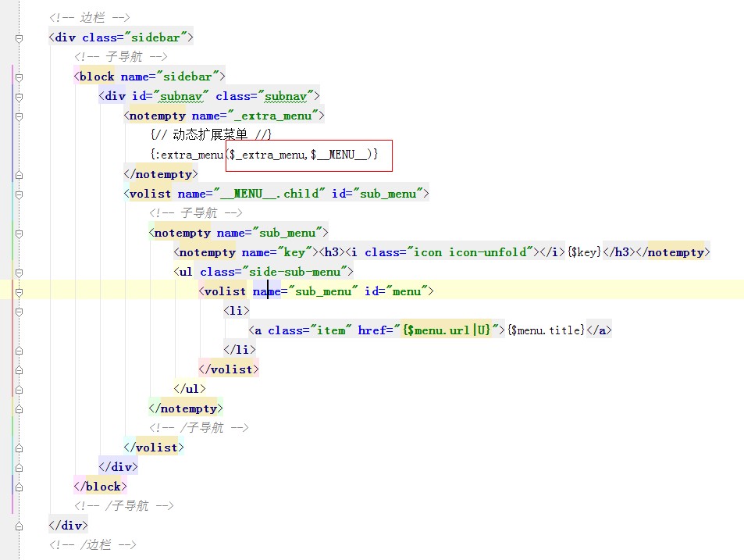744x560 pixels.
Task: Collapse the opening li tag fold marker
Action: pyautogui.click(x=18, y=311)
